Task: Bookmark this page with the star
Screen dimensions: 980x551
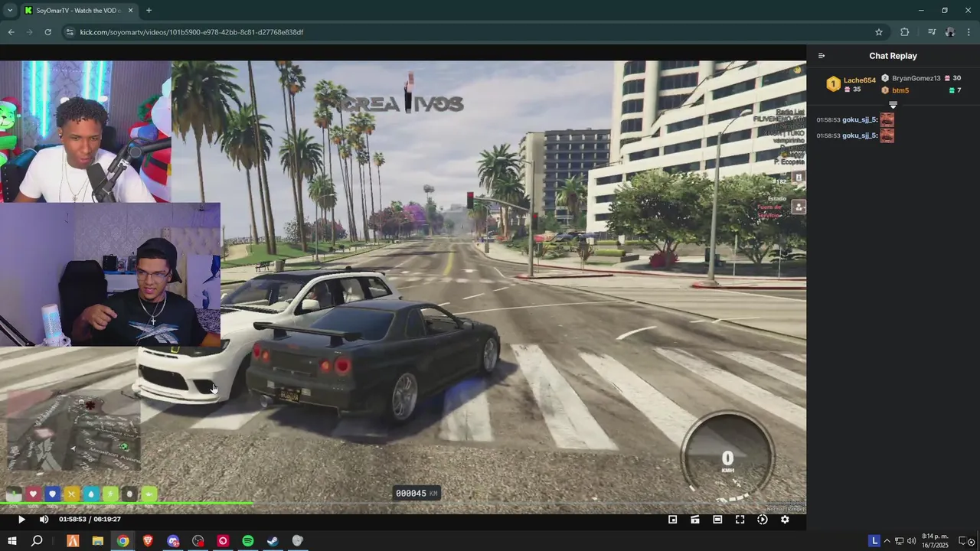Action: tap(879, 32)
